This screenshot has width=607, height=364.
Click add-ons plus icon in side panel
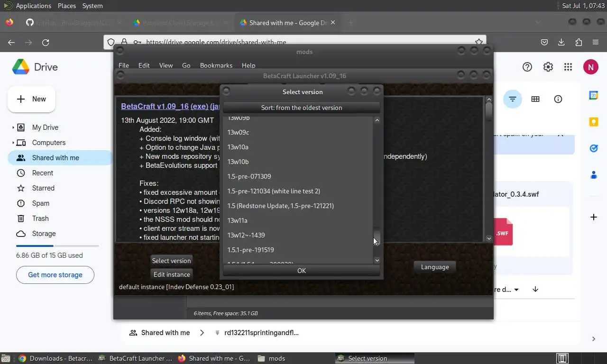point(593,217)
